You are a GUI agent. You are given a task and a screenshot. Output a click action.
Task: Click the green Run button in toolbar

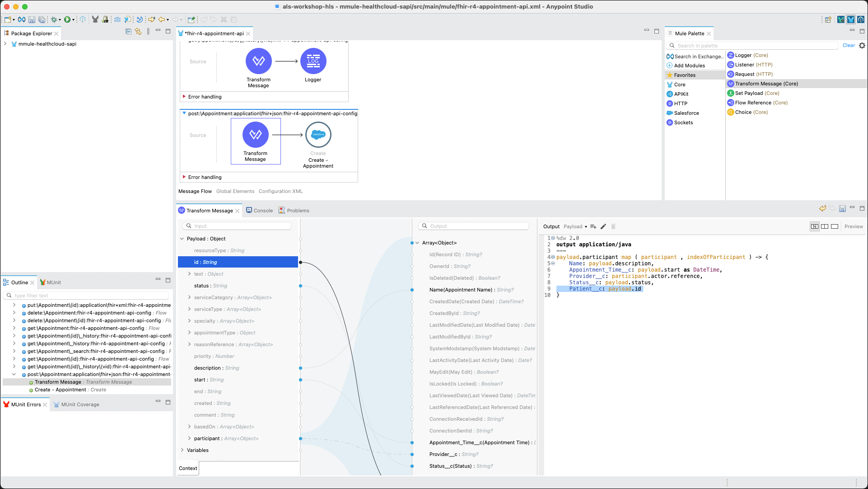pos(67,19)
